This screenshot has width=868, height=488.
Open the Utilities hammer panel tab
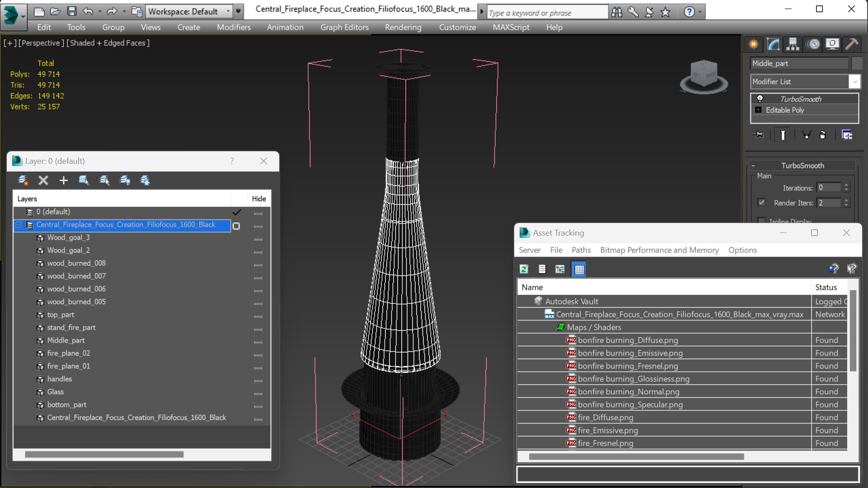point(852,44)
